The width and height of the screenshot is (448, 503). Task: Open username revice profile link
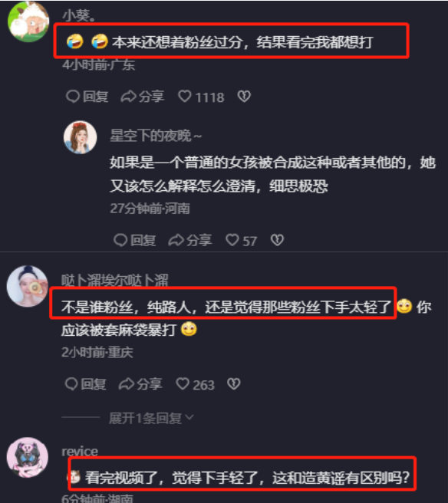pos(80,452)
